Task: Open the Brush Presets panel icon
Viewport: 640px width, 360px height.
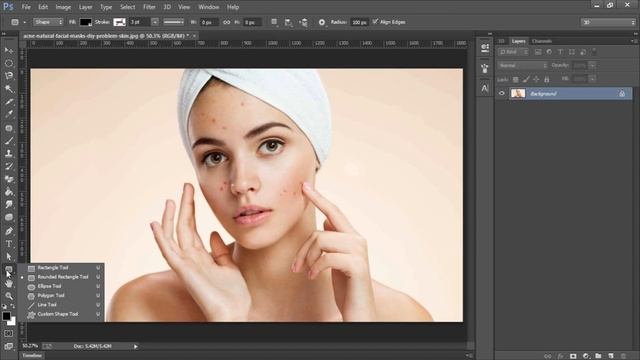Action: pos(484,68)
